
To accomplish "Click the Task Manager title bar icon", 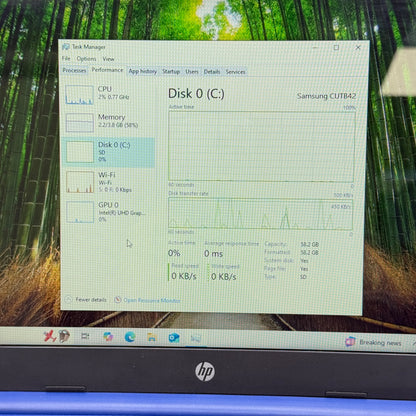I will pos(66,47).
